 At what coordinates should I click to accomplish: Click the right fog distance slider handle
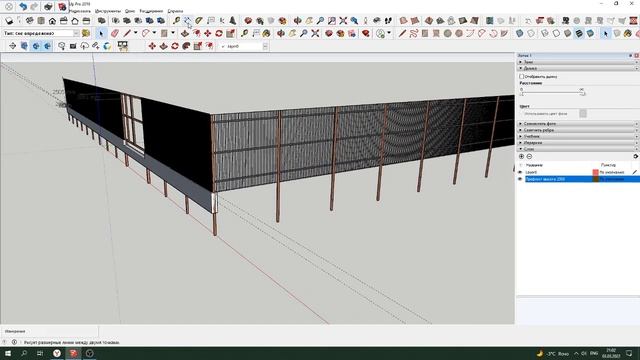[582, 93]
